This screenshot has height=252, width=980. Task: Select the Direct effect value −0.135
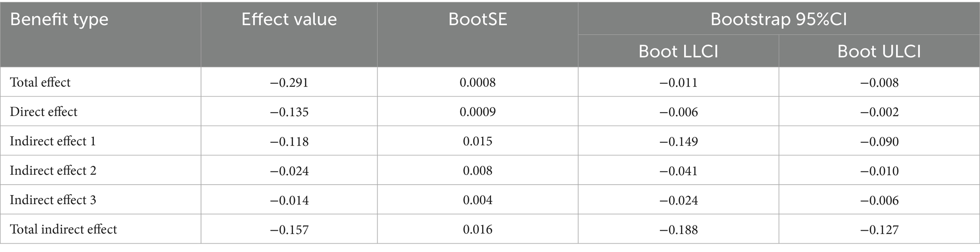(289, 112)
